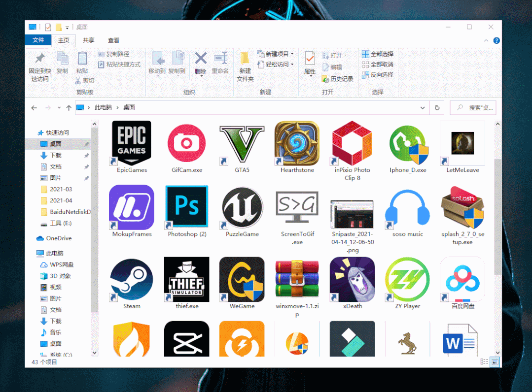Click 历史记录 in the ribbon
Screen dimensions: 532x392
tap(338, 79)
